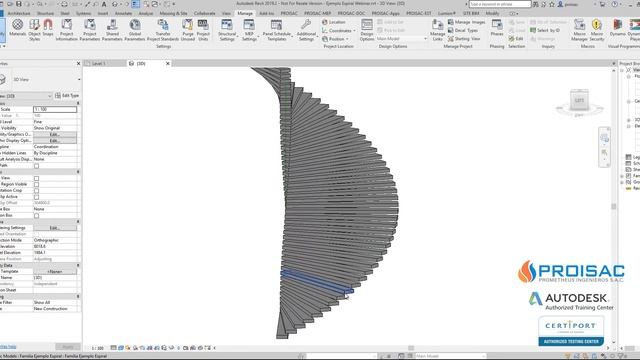Click the drawing area vertical scrollbar
The image size is (640, 360).
coord(613,207)
